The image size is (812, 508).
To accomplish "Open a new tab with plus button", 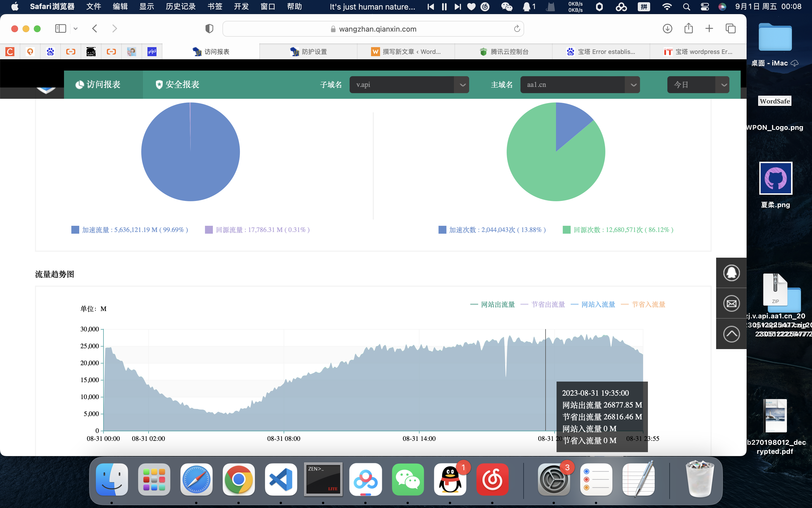I will click(709, 29).
